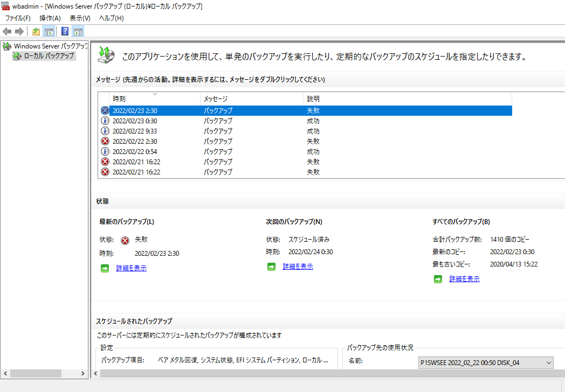Click the up-one-level folder icon
565x392 pixels.
tap(36, 31)
